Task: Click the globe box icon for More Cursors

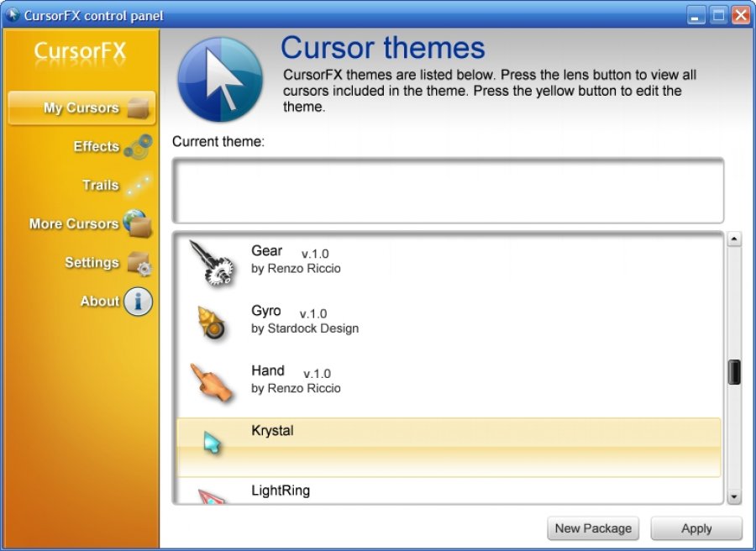Action: [x=138, y=224]
